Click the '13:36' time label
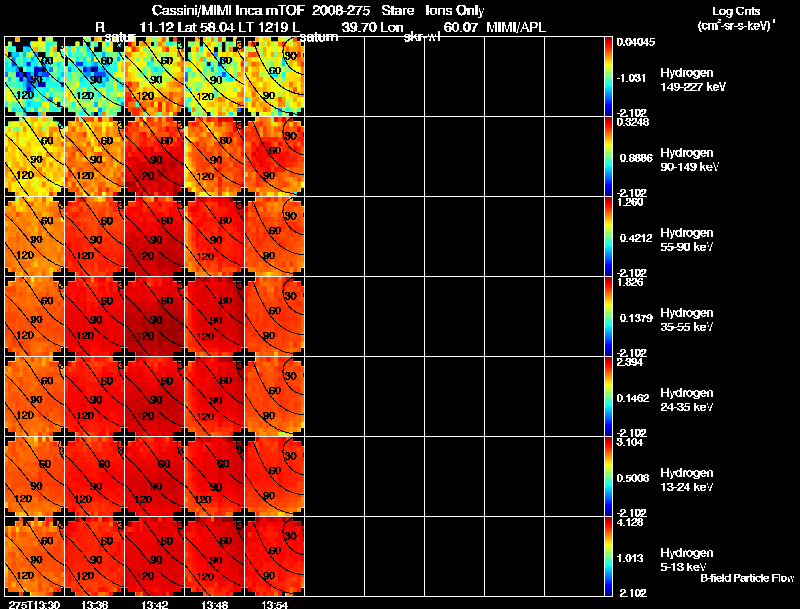Screen dimensions: 800x609 click(x=94, y=604)
